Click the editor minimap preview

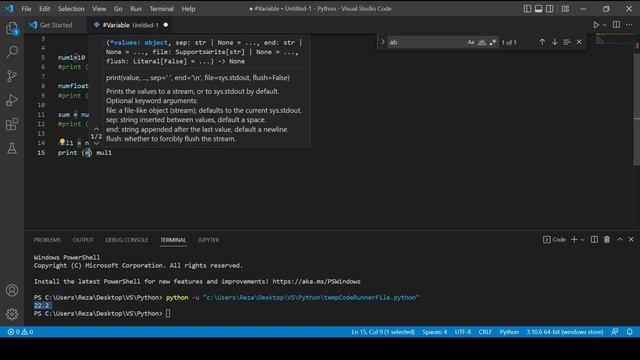point(614,40)
